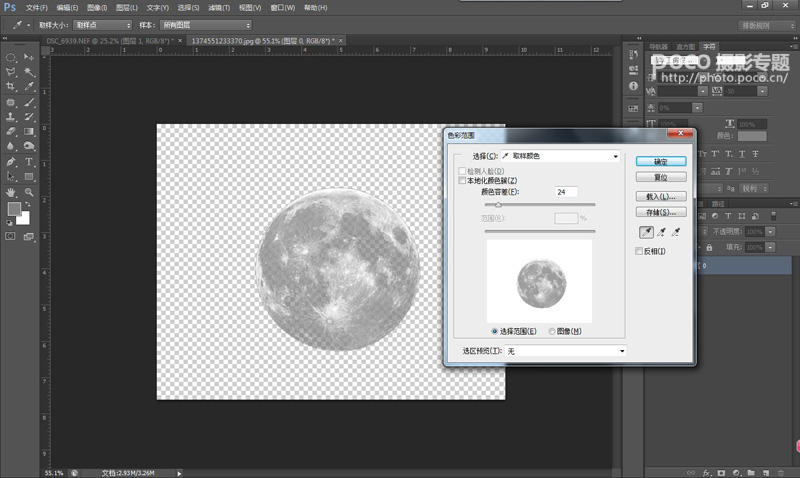Open the 图像 menu

[x=97, y=8]
